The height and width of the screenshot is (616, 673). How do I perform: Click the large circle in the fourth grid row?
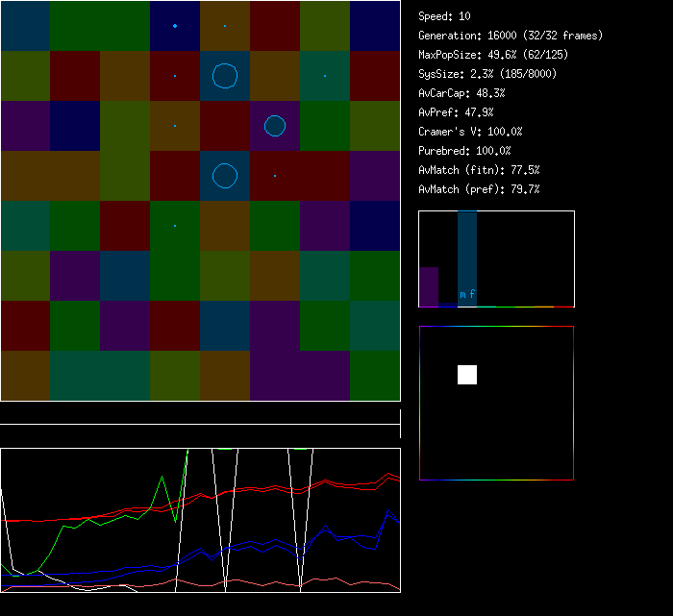(x=225, y=176)
